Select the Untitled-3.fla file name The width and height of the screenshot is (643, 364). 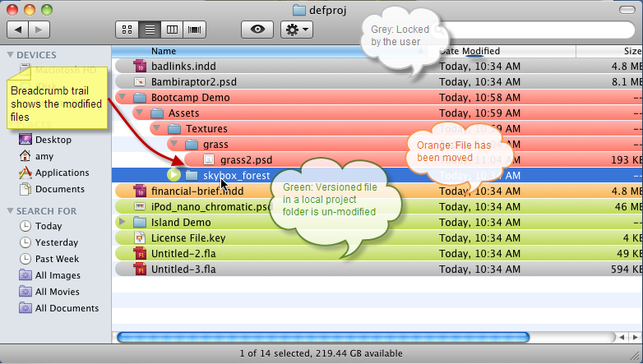tap(183, 269)
